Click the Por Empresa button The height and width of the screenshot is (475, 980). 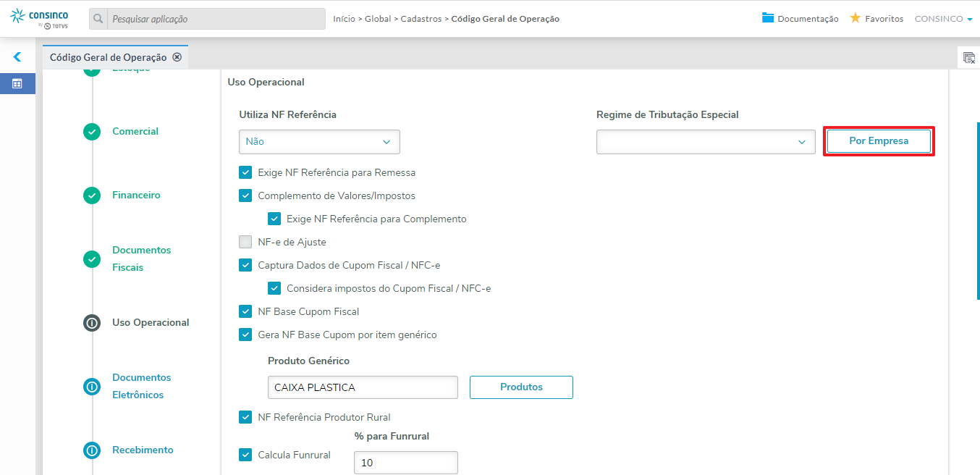point(879,141)
